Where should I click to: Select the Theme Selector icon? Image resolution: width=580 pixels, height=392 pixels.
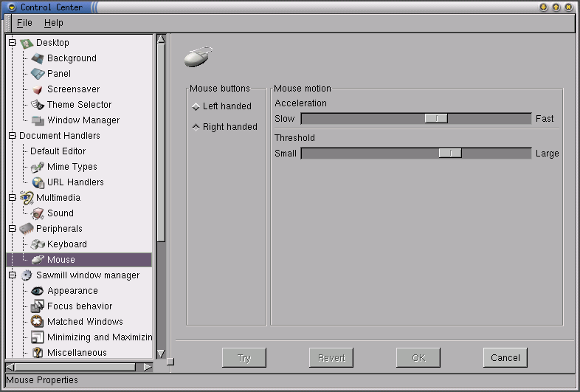tap(38, 105)
